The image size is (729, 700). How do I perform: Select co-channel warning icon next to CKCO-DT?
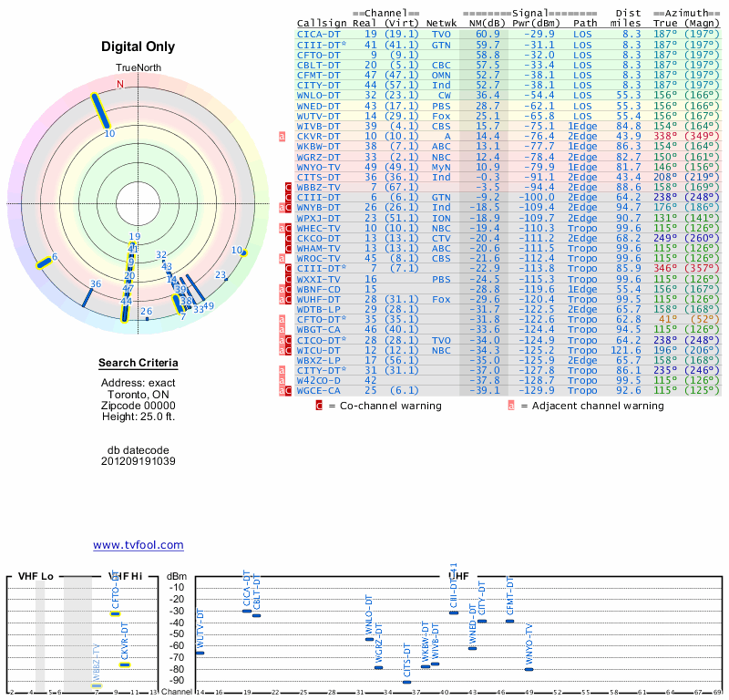(x=289, y=238)
